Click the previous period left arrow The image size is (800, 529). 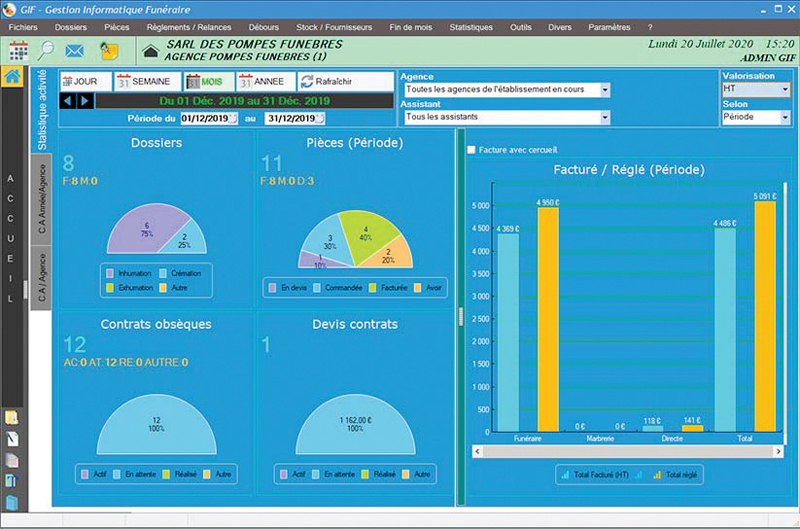pos(68,101)
